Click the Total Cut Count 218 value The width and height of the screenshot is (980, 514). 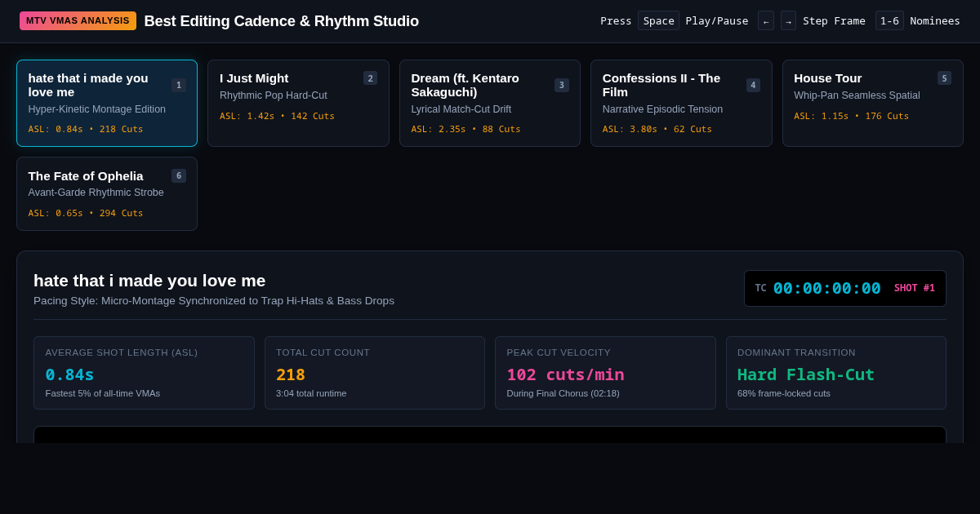[291, 374]
